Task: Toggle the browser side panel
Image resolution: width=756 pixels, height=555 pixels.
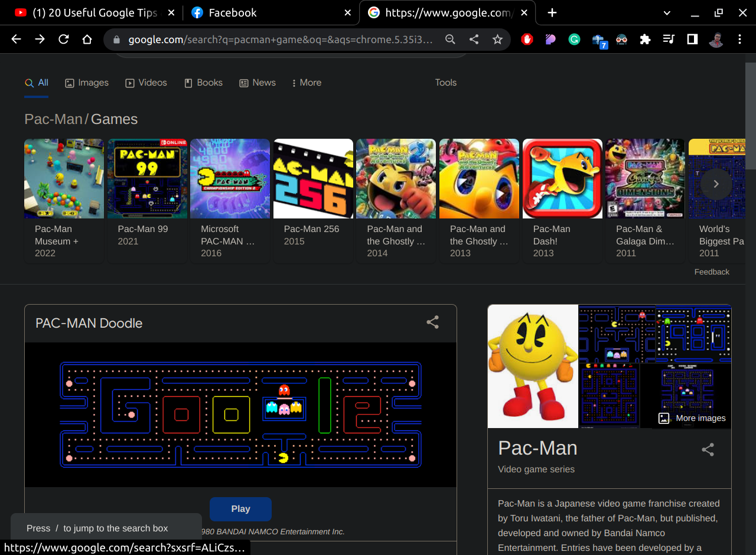Action: 692,40
